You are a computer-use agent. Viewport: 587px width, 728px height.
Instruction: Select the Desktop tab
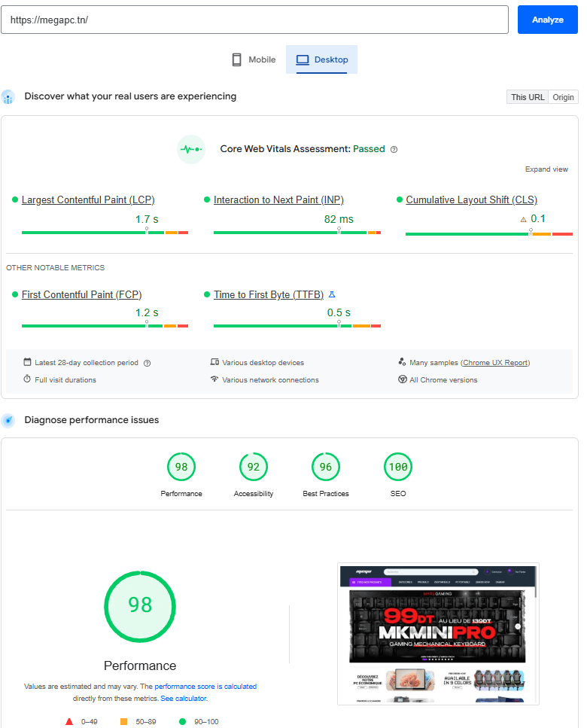322,59
